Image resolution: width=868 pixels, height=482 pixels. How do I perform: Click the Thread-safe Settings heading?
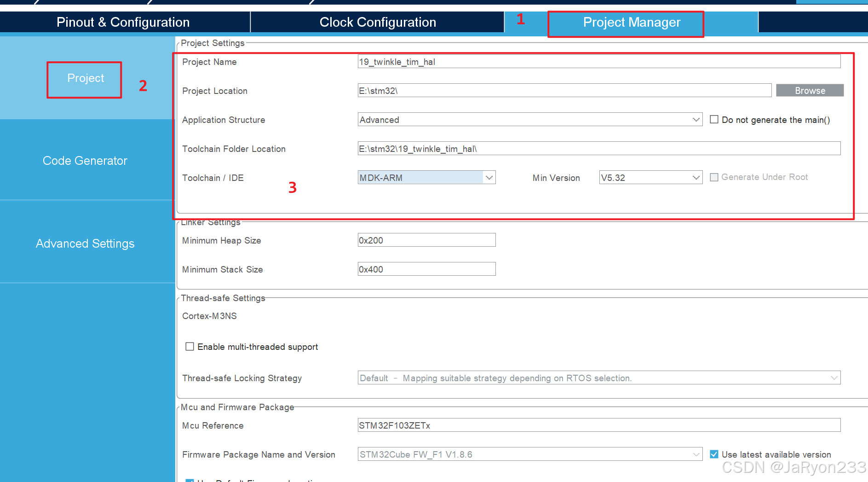pos(223,298)
